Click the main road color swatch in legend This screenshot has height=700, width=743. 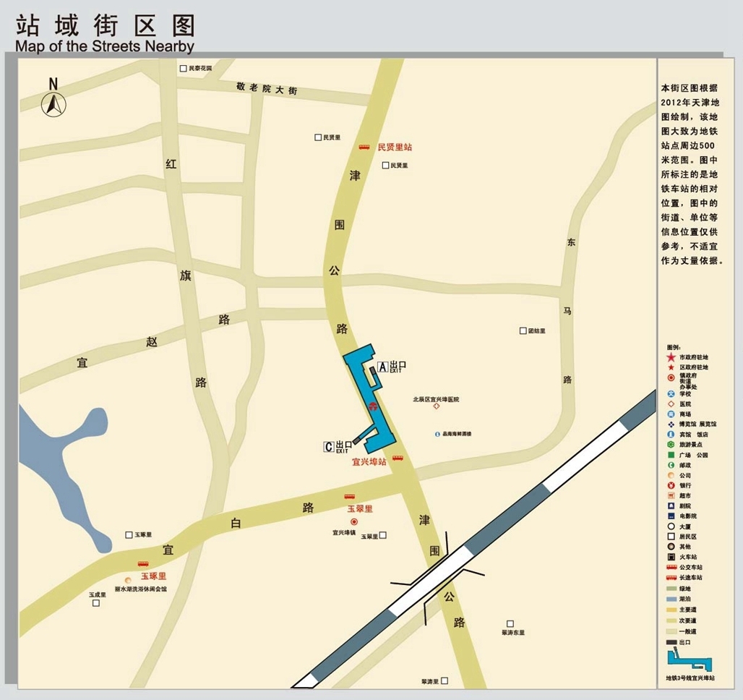click(671, 610)
